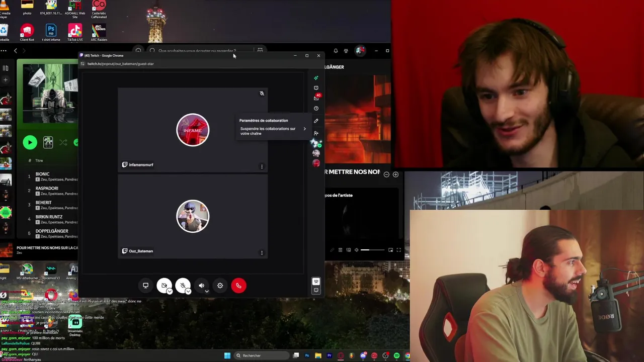Toggle chat view icon at bottom right of Twitch
644x362 pixels.
click(316, 290)
